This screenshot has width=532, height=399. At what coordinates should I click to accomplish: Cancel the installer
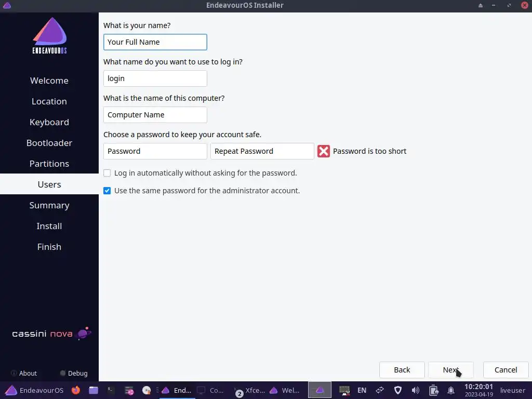506,370
